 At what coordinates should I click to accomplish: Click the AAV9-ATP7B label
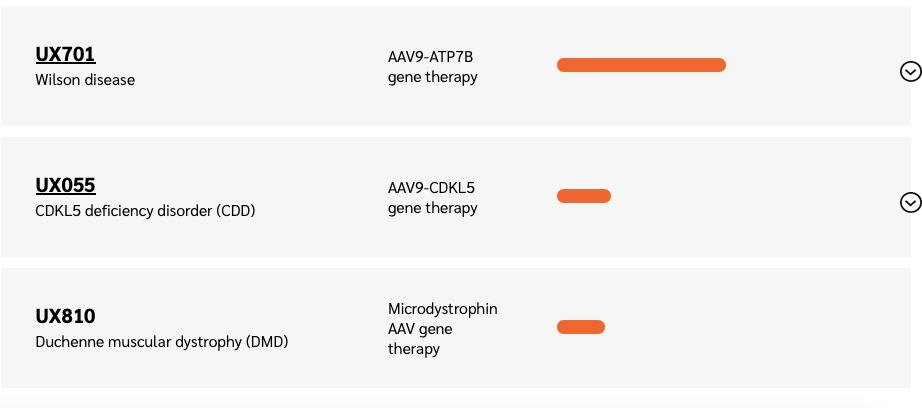430,57
